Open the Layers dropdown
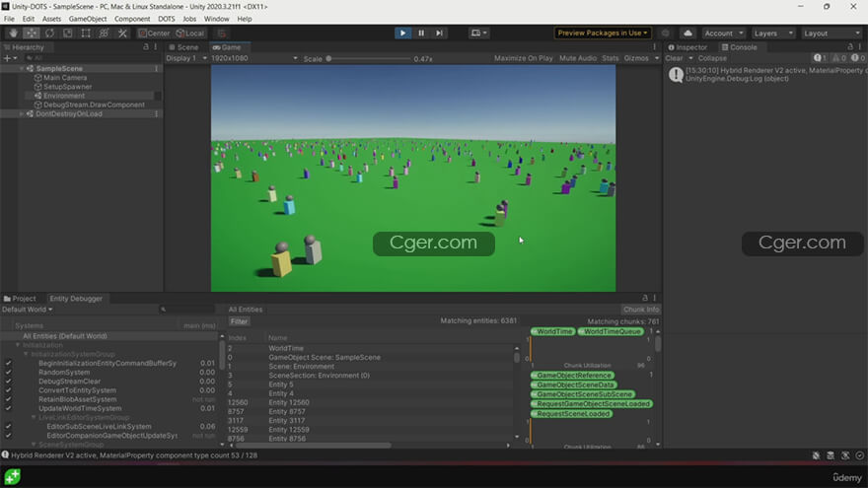Viewport: 868px width, 488px height. pos(772,34)
